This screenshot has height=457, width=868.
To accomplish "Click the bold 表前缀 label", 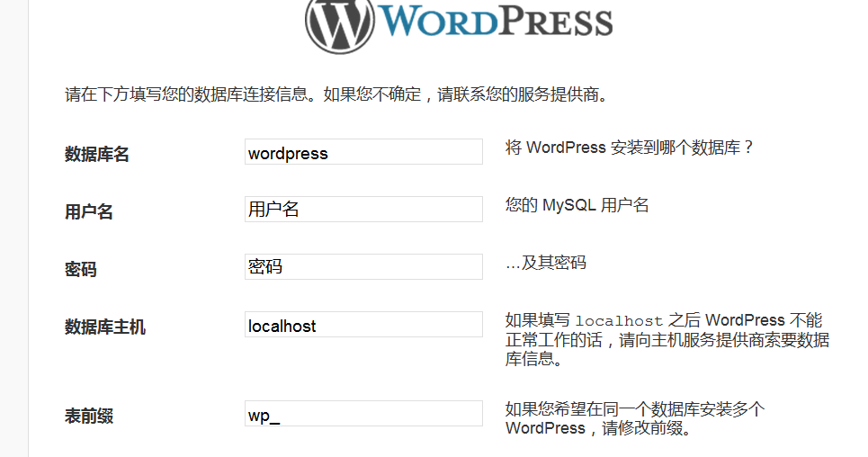I will pos(89,417).
